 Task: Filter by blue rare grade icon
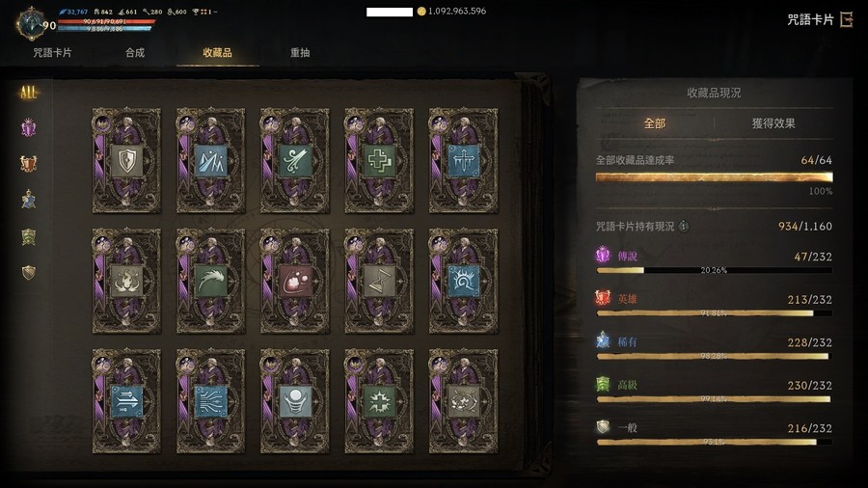(x=28, y=200)
